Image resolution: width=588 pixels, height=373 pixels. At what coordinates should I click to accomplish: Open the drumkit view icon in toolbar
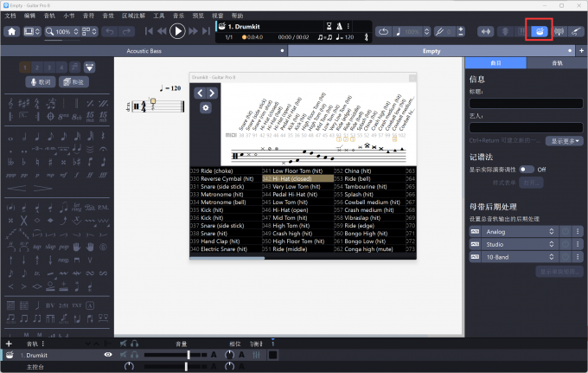[x=539, y=31]
